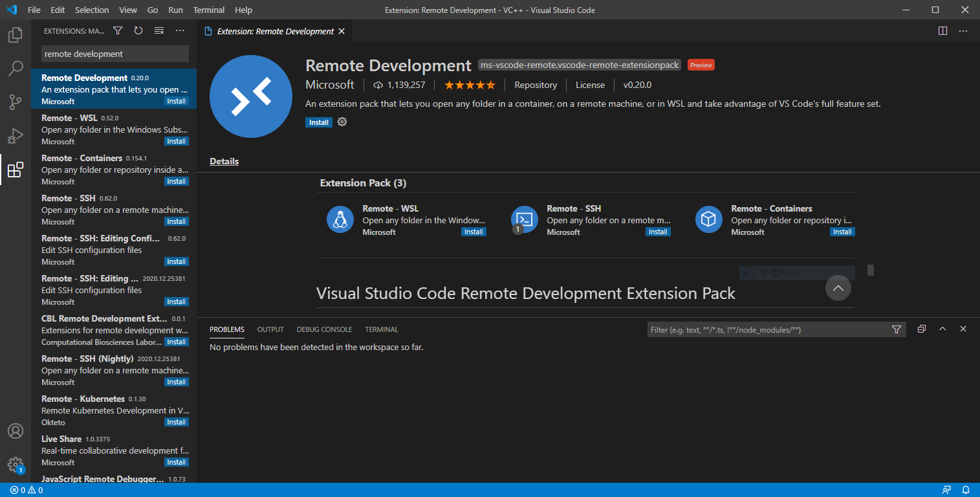Install Remote - WSL from sidebar list
The width and height of the screenshot is (980, 497).
[177, 141]
